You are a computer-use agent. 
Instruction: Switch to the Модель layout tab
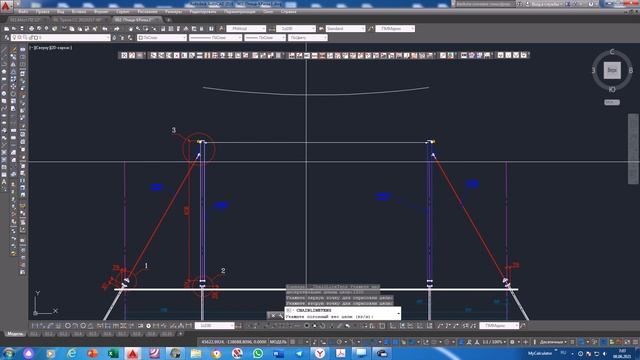(x=15, y=334)
